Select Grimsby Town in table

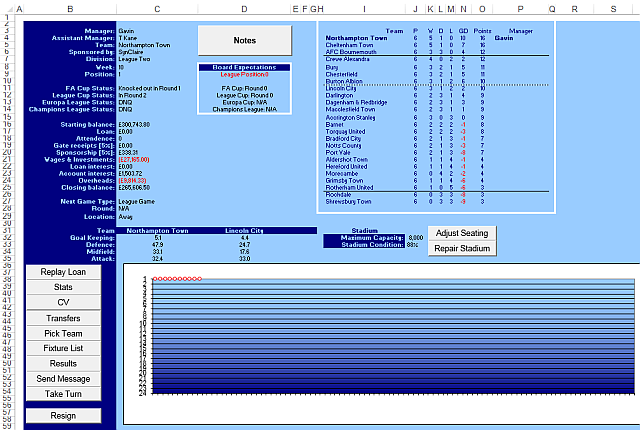pyautogui.click(x=344, y=181)
